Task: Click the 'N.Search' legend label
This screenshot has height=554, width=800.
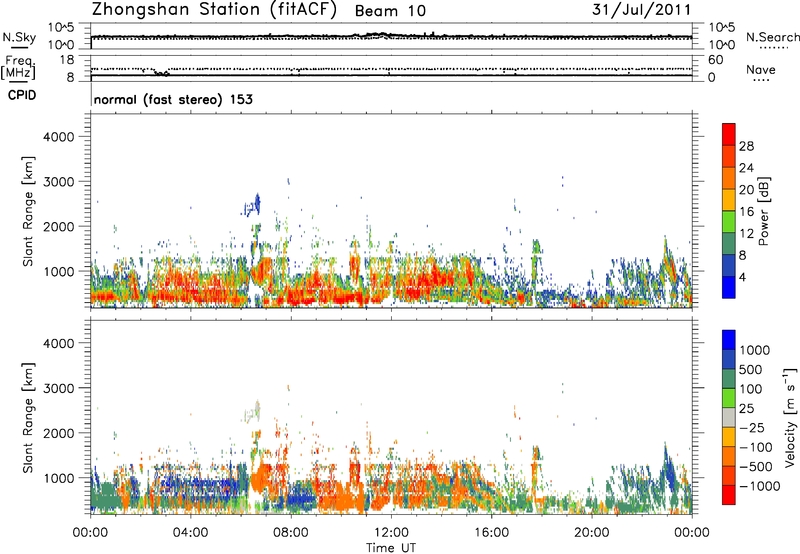Action: 772,37
